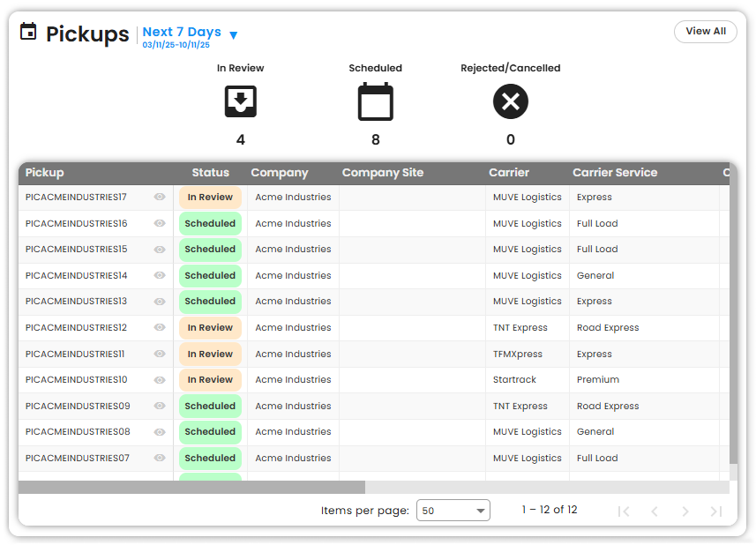756x545 pixels.
Task: Open pickup PICACMEINDUSTRIES14 link
Action: [77, 276]
